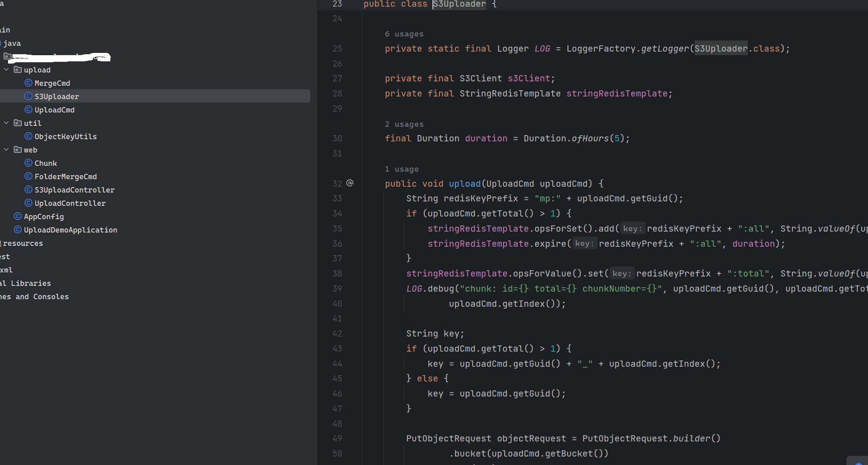Image resolution: width=868 pixels, height=465 pixels.
Task: Click the upload package folder icon
Action: 18,70
